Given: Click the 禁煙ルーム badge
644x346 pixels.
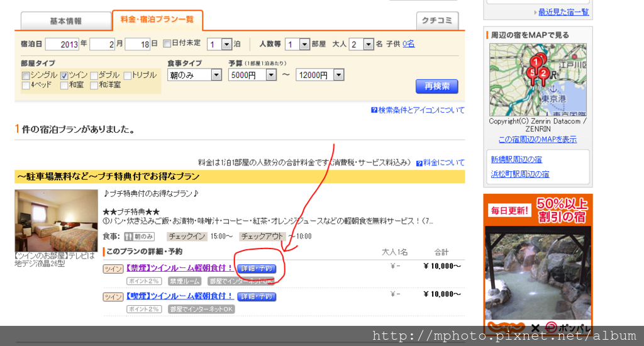Looking at the screenshot, I should click(x=185, y=281).
